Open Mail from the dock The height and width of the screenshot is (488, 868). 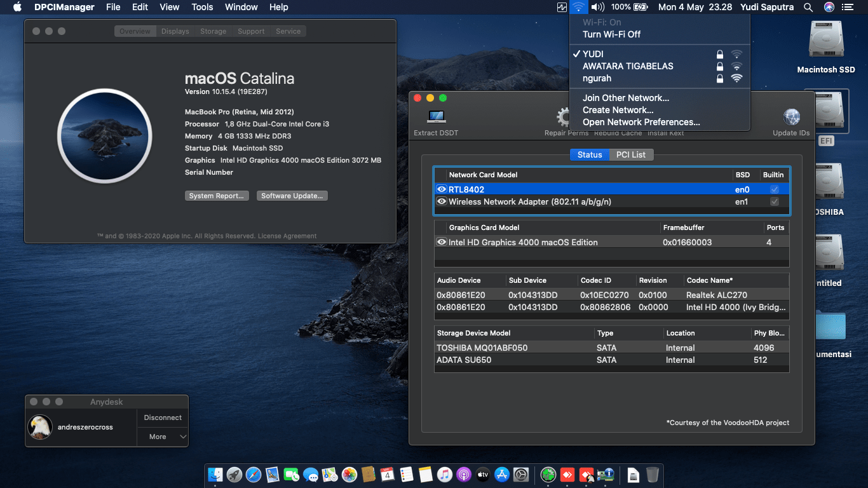pyautogui.click(x=273, y=474)
